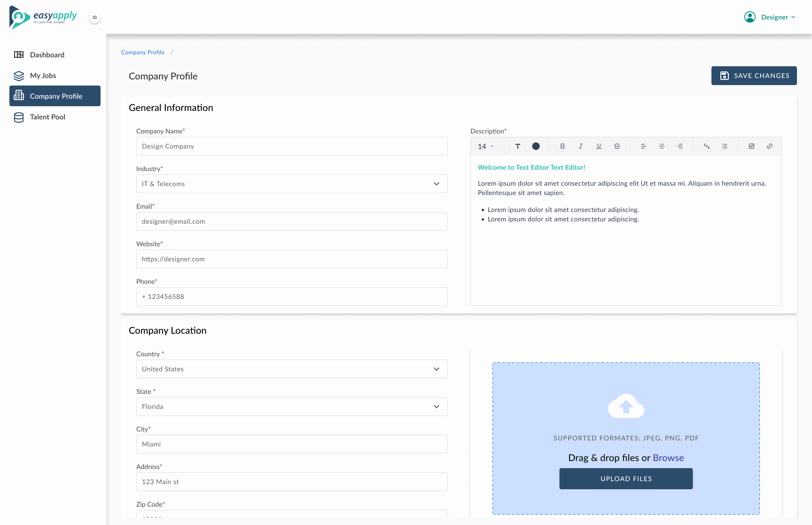The height and width of the screenshot is (525, 812).
Task: Align description text to the left
Action: [643, 146]
